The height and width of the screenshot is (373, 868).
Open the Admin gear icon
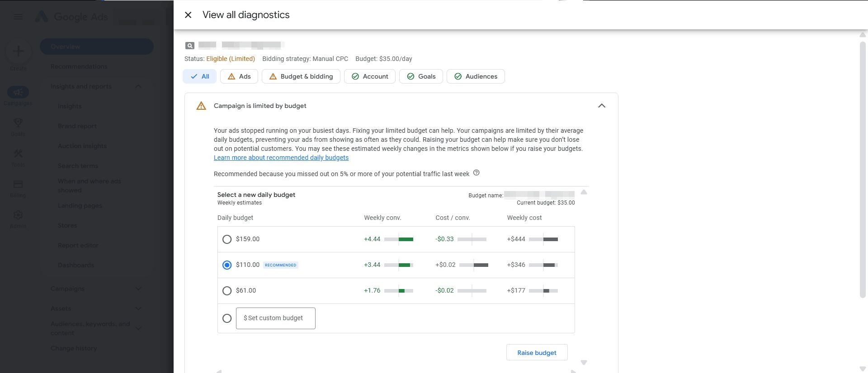coord(18,215)
